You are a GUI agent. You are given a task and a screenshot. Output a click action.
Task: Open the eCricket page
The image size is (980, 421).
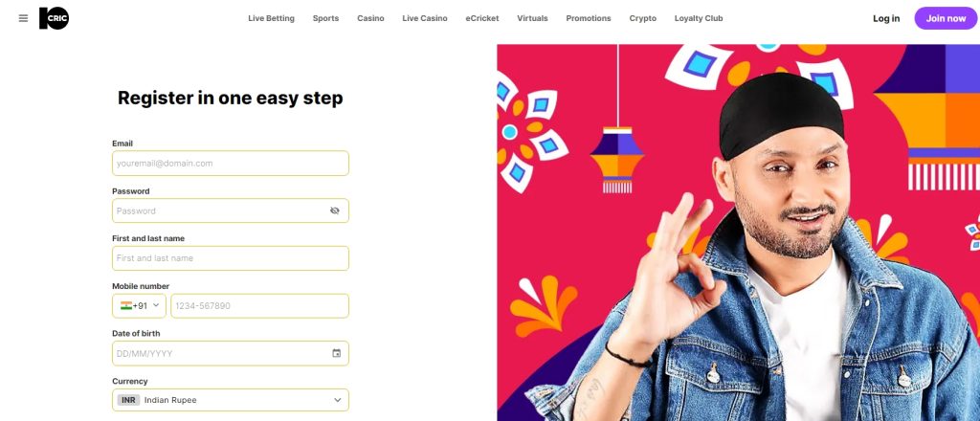482,18
